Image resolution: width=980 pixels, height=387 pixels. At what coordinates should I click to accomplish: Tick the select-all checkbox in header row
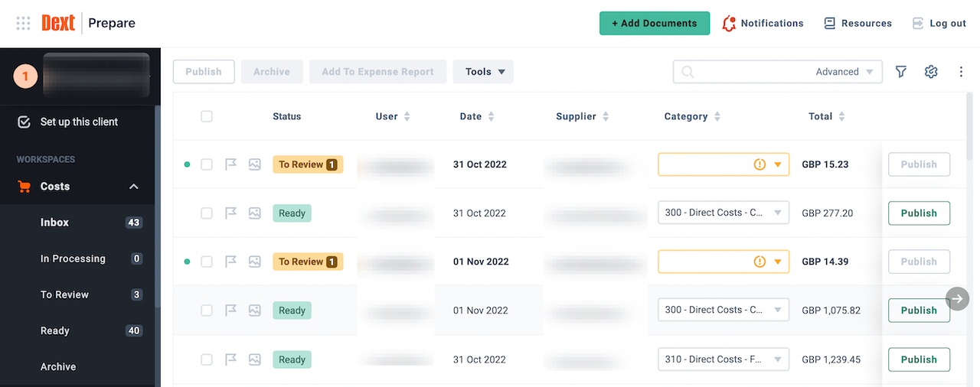pyautogui.click(x=207, y=116)
